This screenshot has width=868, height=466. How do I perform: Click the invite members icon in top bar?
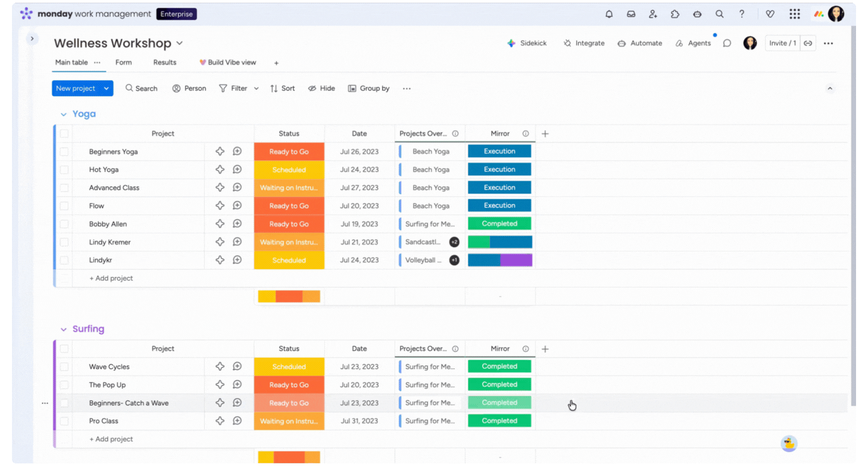pyautogui.click(x=653, y=14)
